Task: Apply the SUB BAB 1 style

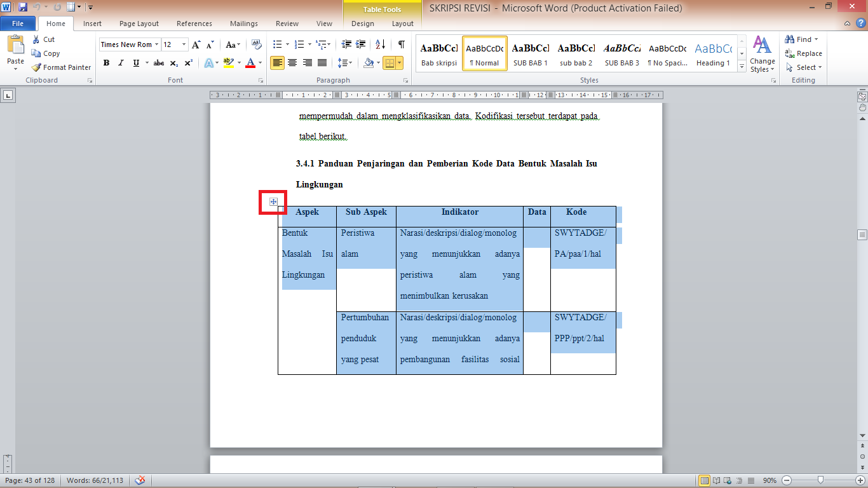Action: point(529,53)
